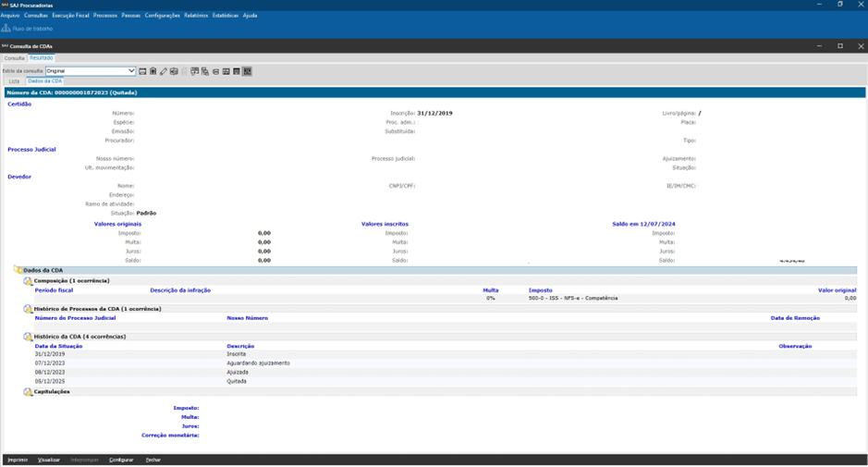This screenshot has height=467, width=868.
Task: Open Fluxo de trabalho workflow icon
Action: click(x=6, y=29)
